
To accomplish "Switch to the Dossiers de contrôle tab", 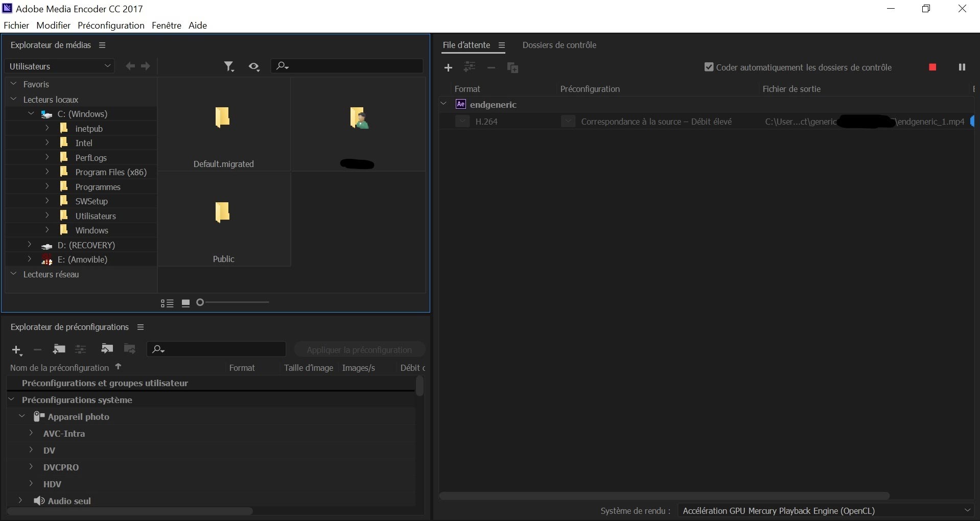I will (559, 45).
